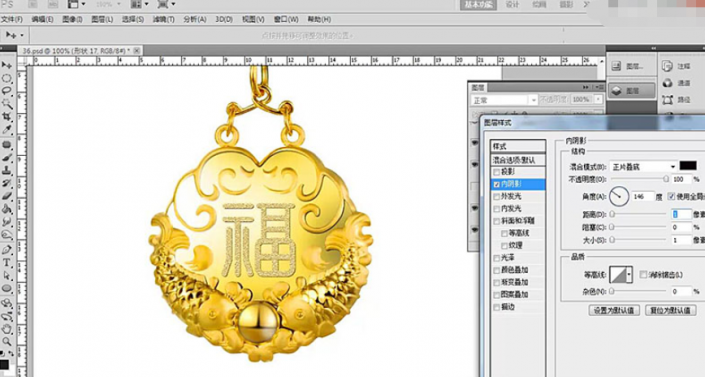
Task: Select the Pen tool
Action: [x=7, y=250]
